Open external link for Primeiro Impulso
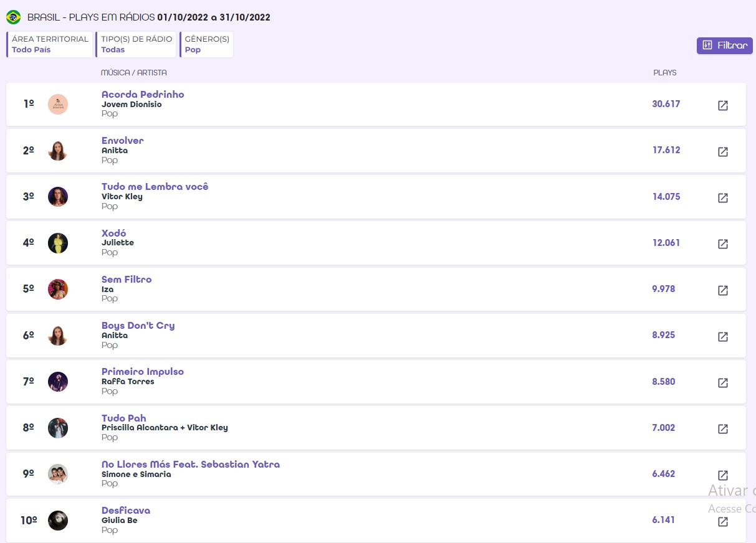Screen dimensions: 756x543 [x=723, y=383]
